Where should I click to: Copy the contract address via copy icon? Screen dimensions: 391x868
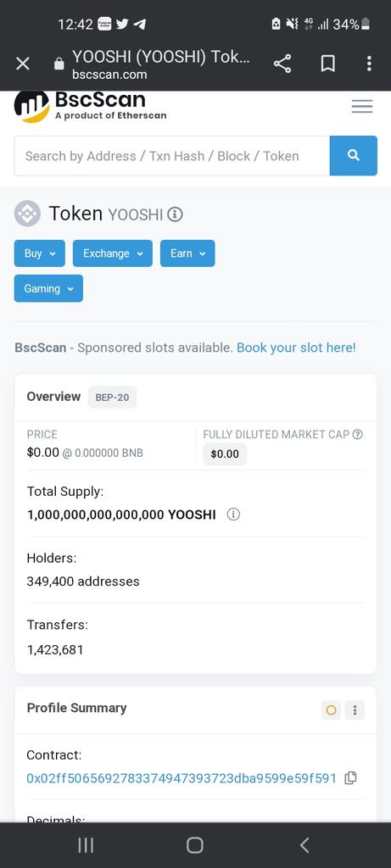[x=350, y=778]
